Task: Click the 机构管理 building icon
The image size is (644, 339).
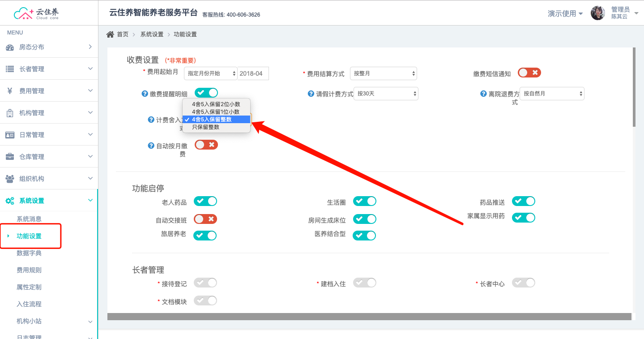Action: (x=9, y=113)
